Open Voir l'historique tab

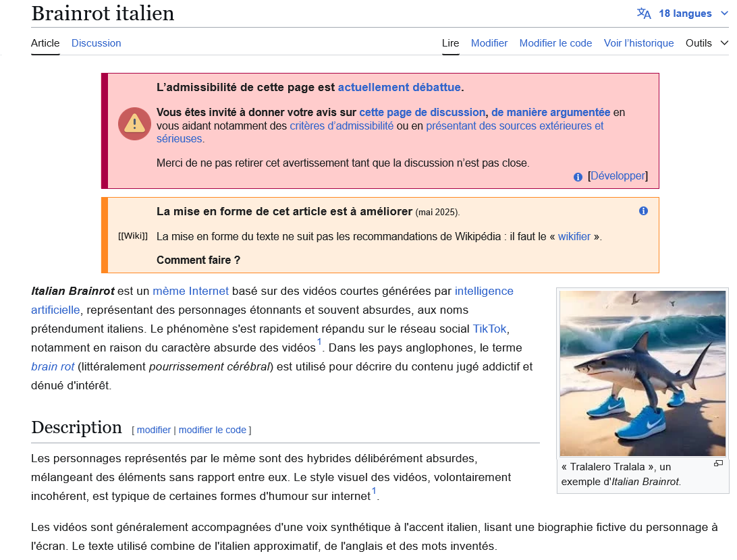tap(638, 43)
